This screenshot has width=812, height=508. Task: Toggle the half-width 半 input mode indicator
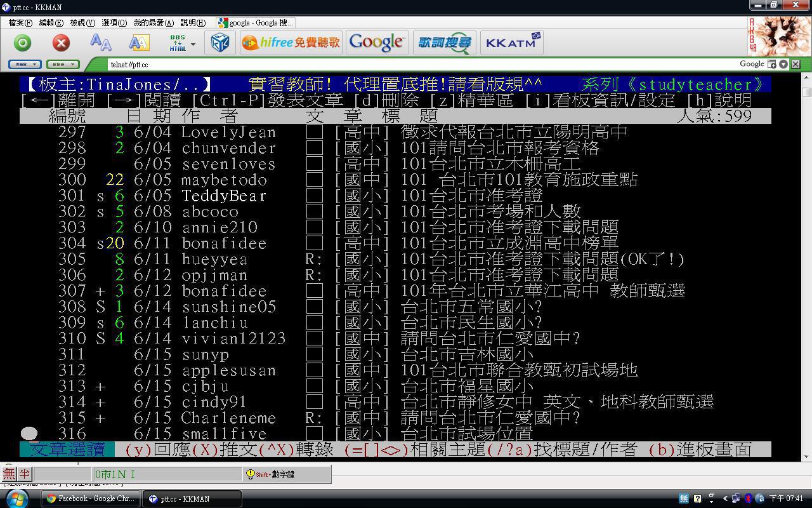pyautogui.click(x=24, y=474)
